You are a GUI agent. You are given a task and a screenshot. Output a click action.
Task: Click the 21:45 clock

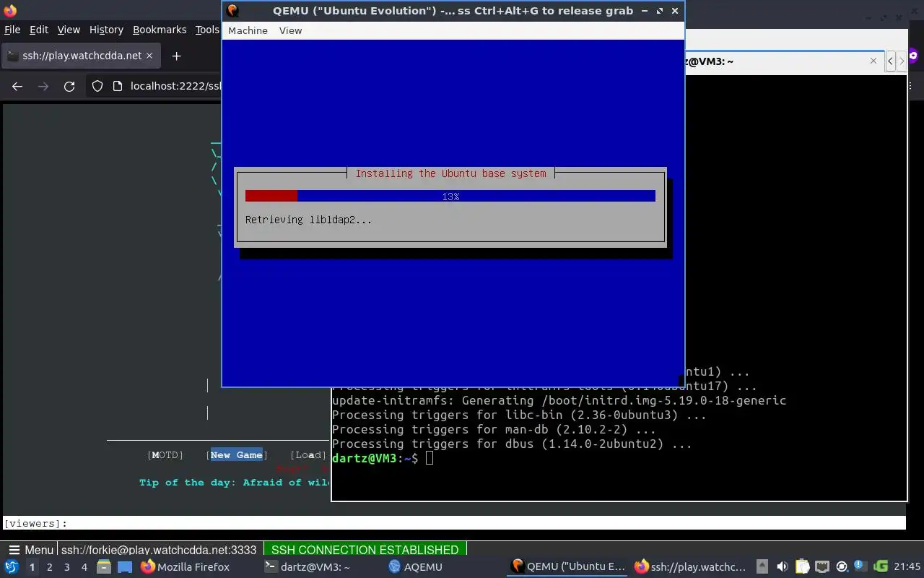coord(907,567)
